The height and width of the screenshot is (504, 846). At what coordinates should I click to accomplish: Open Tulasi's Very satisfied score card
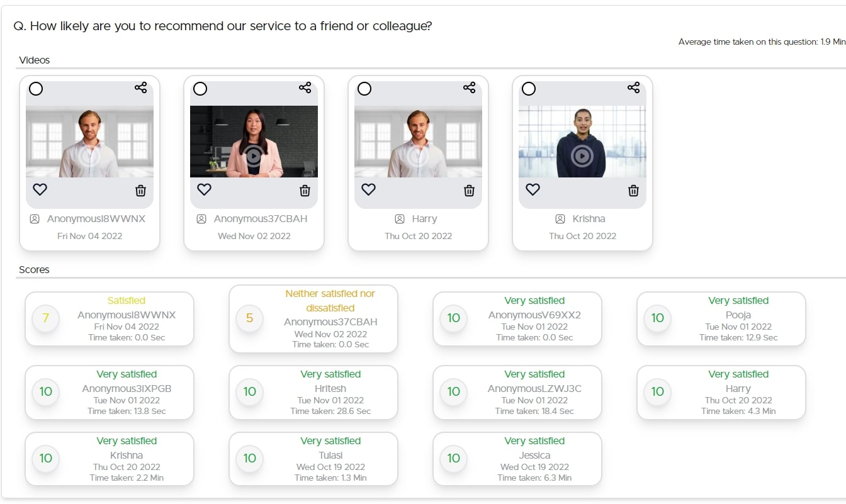pyautogui.click(x=313, y=459)
